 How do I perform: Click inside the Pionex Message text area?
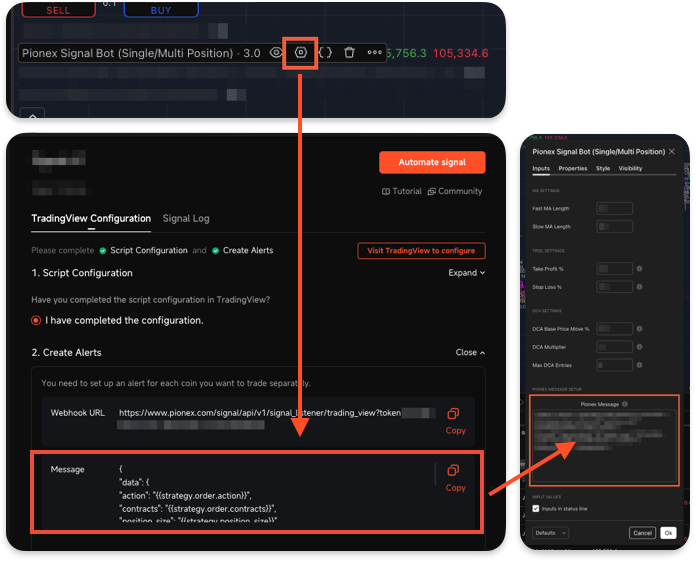click(604, 446)
